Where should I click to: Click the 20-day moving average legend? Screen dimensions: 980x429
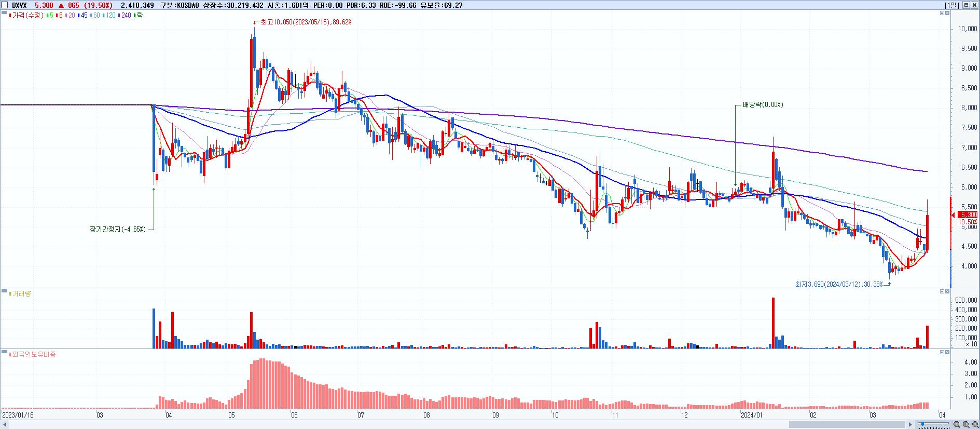[70, 16]
